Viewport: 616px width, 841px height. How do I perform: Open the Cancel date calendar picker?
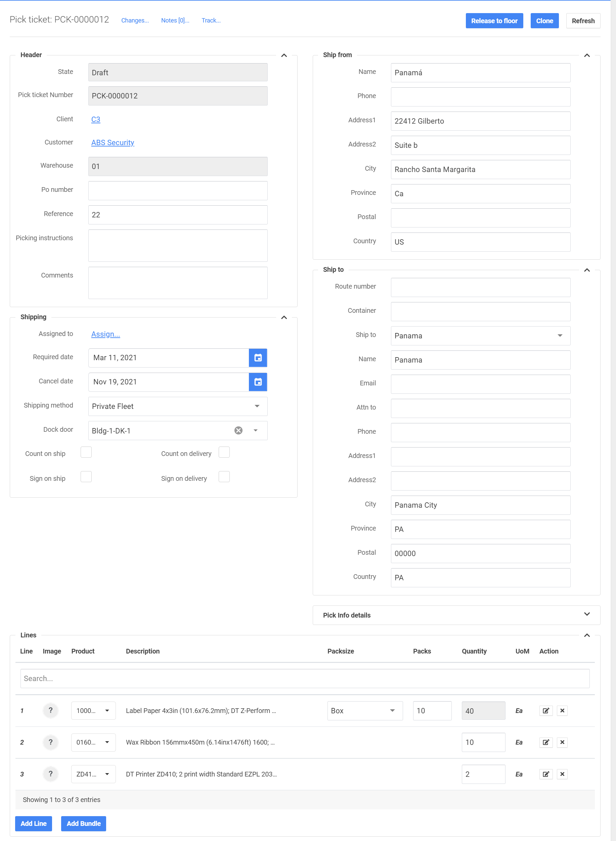click(258, 382)
